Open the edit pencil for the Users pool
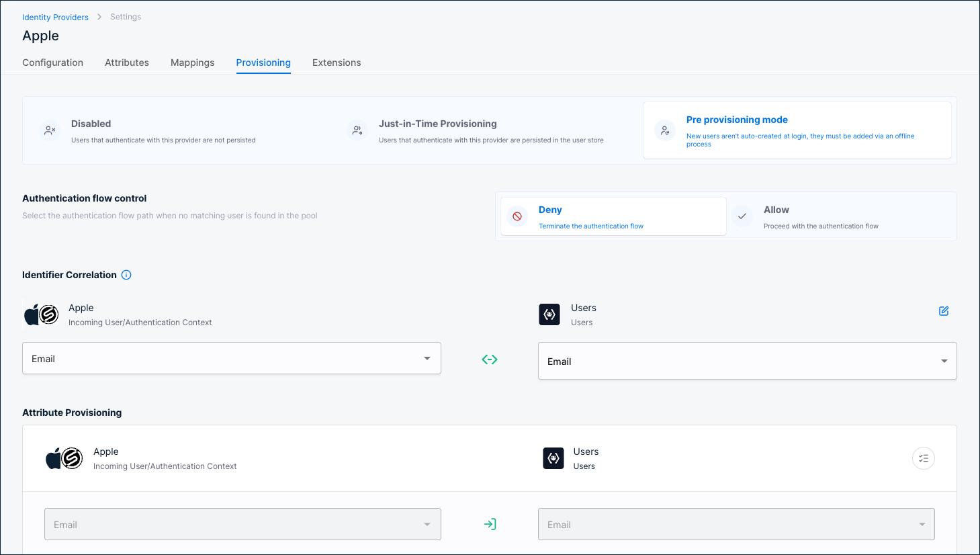 pos(944,311)
